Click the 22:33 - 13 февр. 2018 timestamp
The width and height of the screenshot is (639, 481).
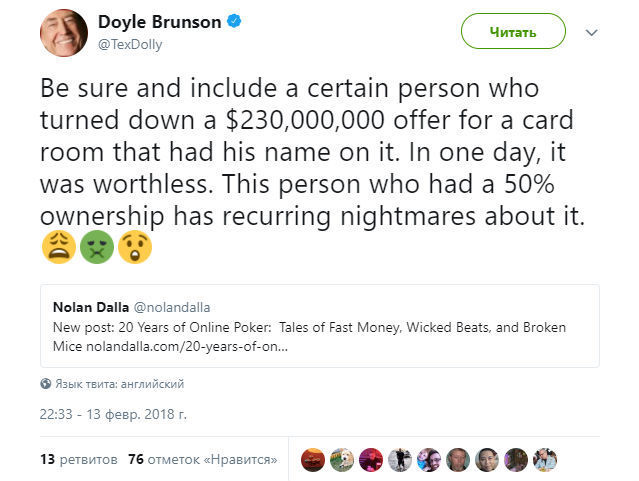click(113, 413)
